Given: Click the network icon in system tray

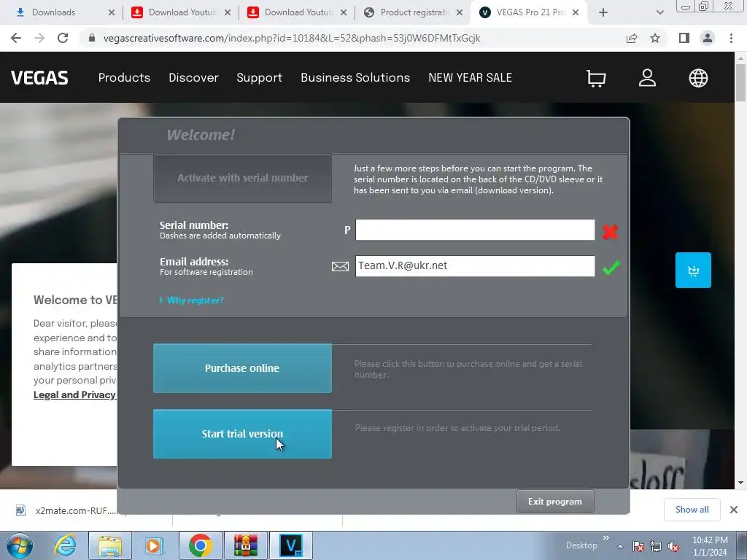Looking at the screenshot, I should click(x=656, y=547).
